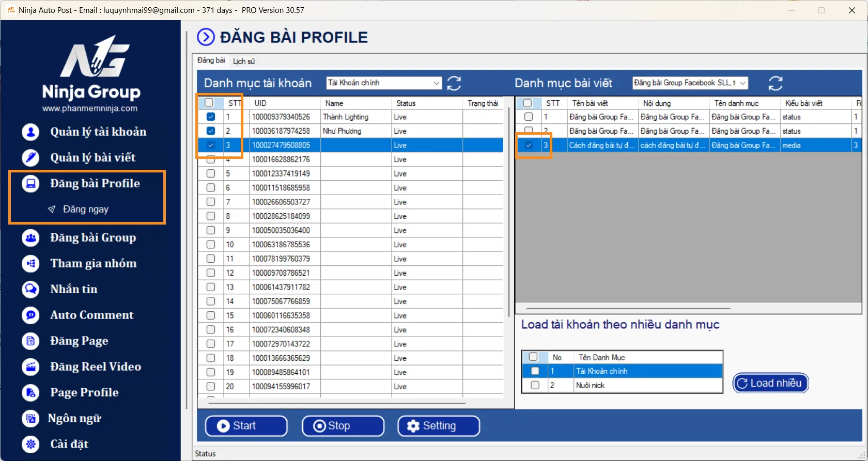Expand the Đăng bài Group Facebook dropdown

[x=742, y=83]
